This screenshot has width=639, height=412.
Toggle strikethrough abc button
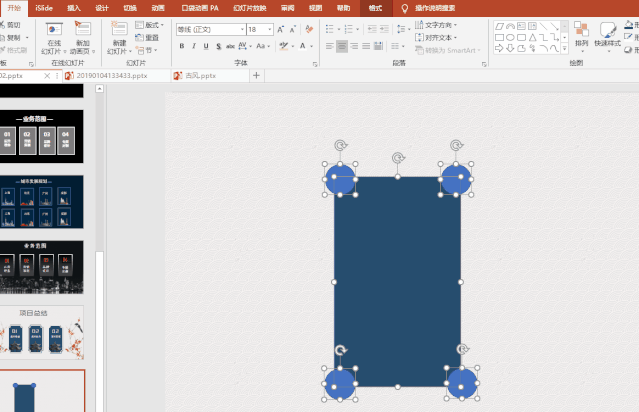tap(230, 46)
